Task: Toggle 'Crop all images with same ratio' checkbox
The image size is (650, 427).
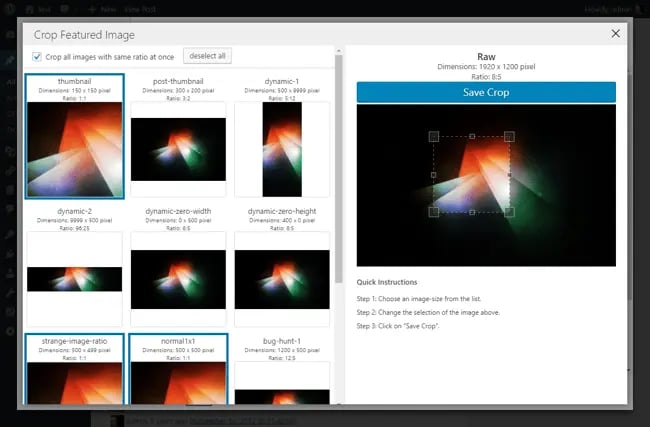Action: tap(37, 56)
